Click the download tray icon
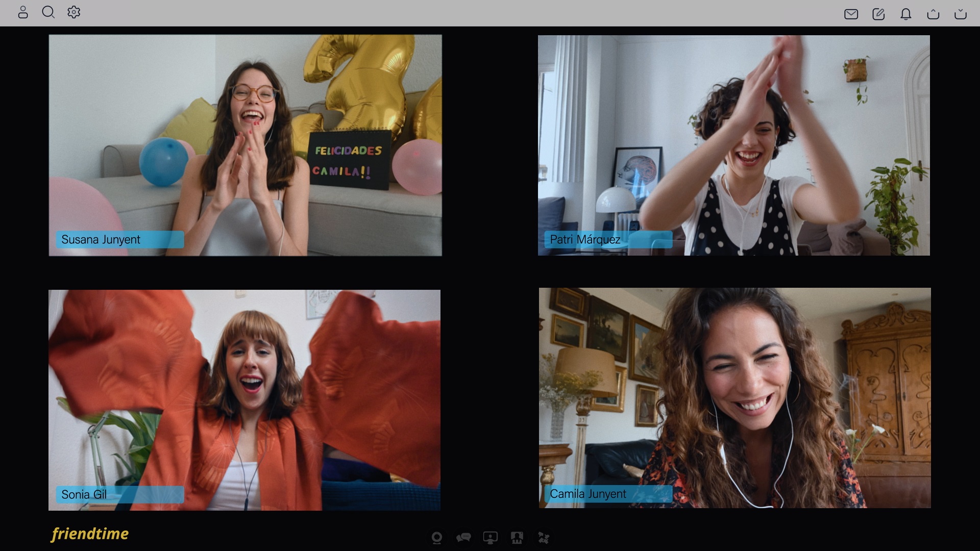This screenshot has width=980, height=551. [x=961, y=14]
